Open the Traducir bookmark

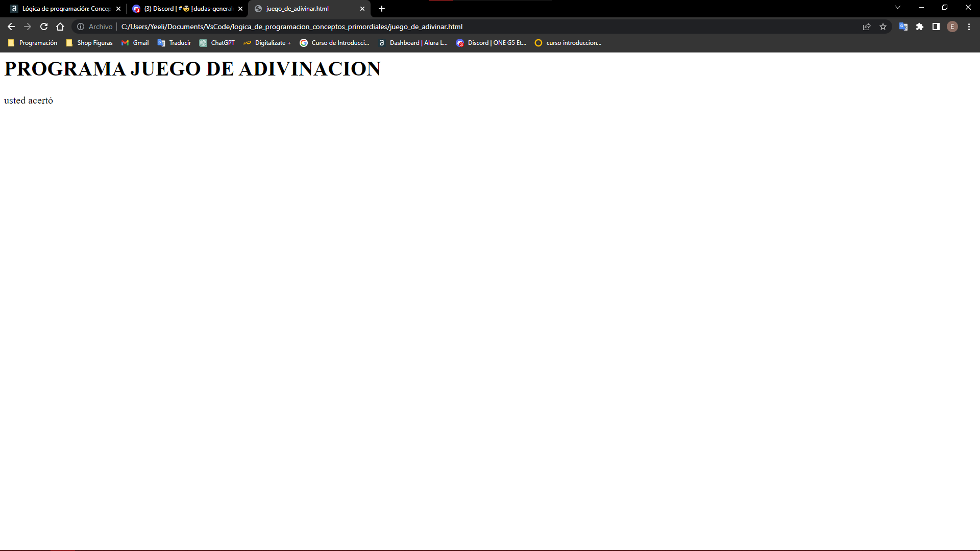(175, 43)
